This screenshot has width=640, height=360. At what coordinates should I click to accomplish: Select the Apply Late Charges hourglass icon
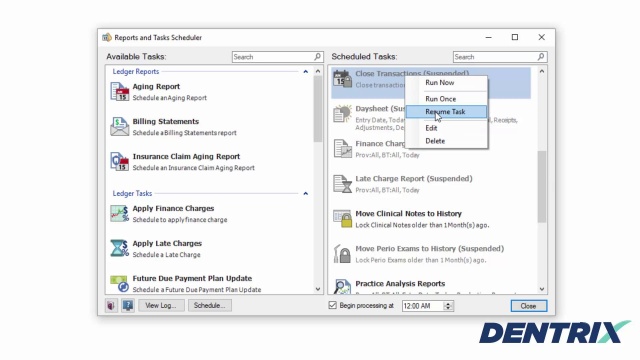tap(119, 248)
